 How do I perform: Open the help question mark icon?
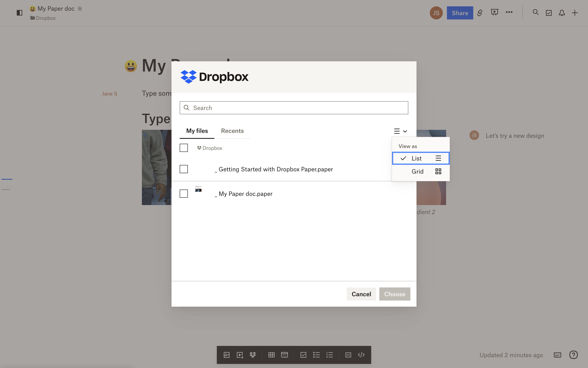click(x=574, y=355)
